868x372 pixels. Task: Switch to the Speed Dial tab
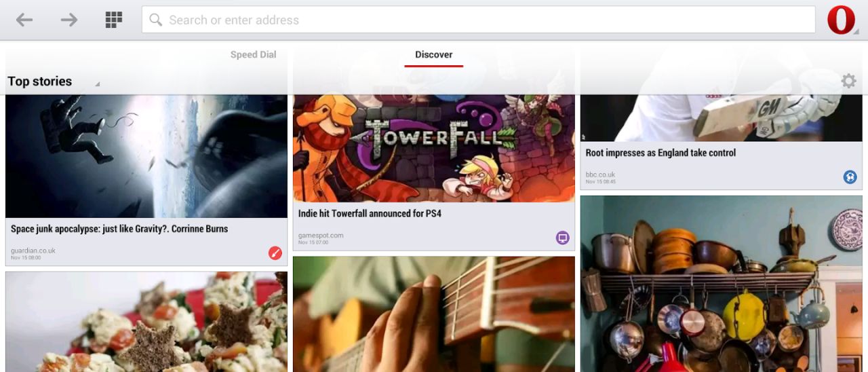pos(253,54)
